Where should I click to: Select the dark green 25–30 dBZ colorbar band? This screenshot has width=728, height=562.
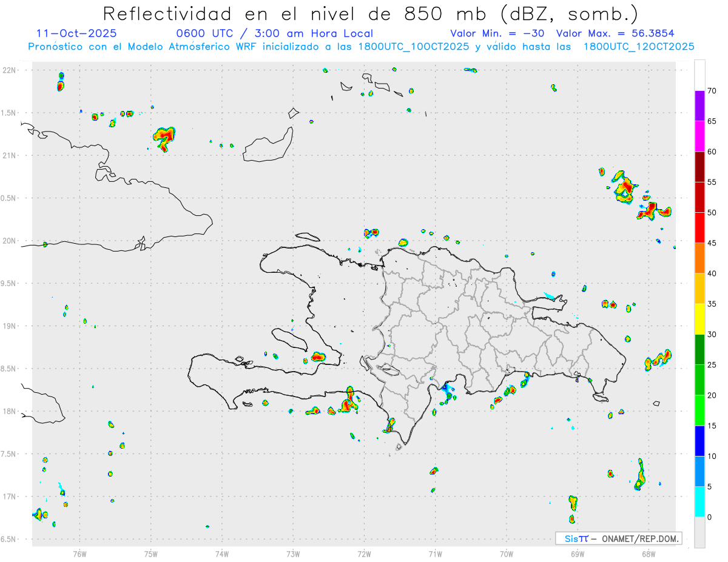coord(699,349)
